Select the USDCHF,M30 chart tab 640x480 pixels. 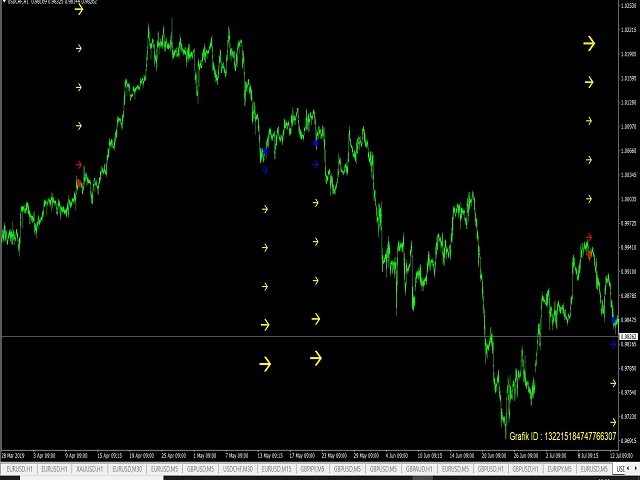(x=238, y=469)
